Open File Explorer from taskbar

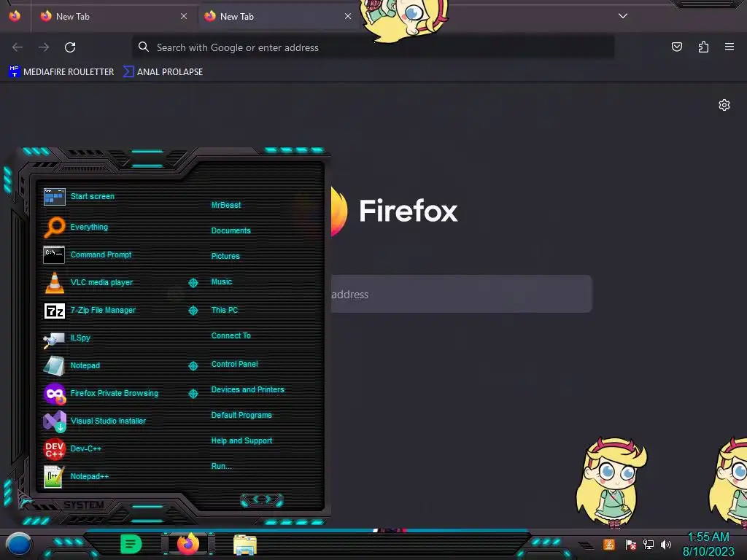(245, 545)
